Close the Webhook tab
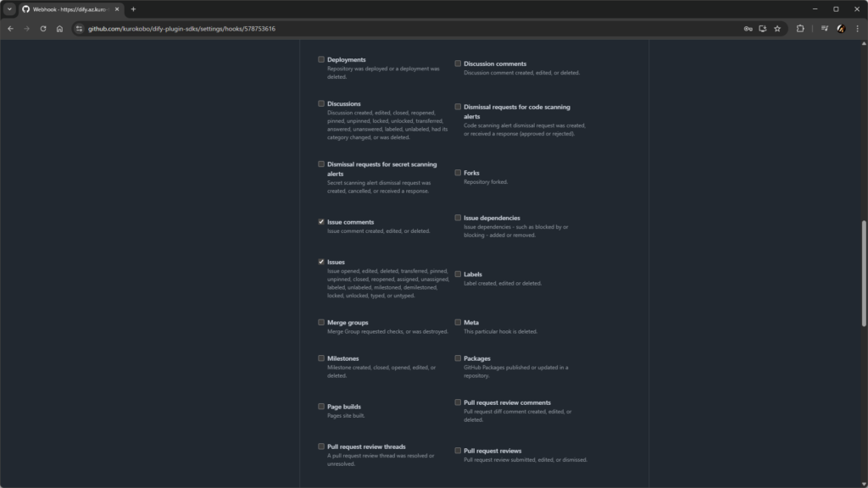868x488 pixels. (x=117, y=9)
